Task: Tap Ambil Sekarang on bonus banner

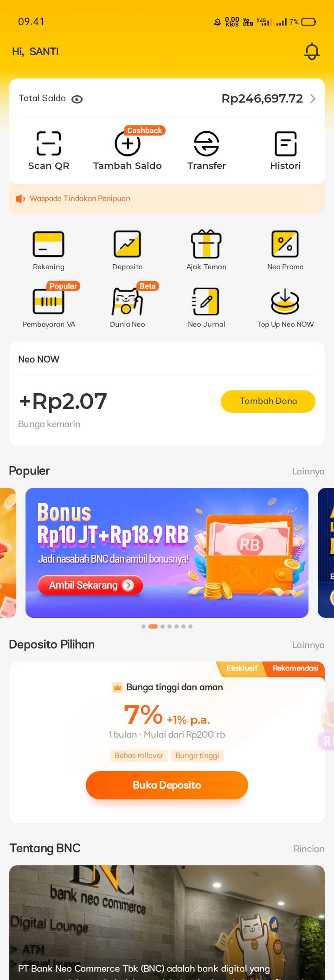Action: [x=90, y=585]
